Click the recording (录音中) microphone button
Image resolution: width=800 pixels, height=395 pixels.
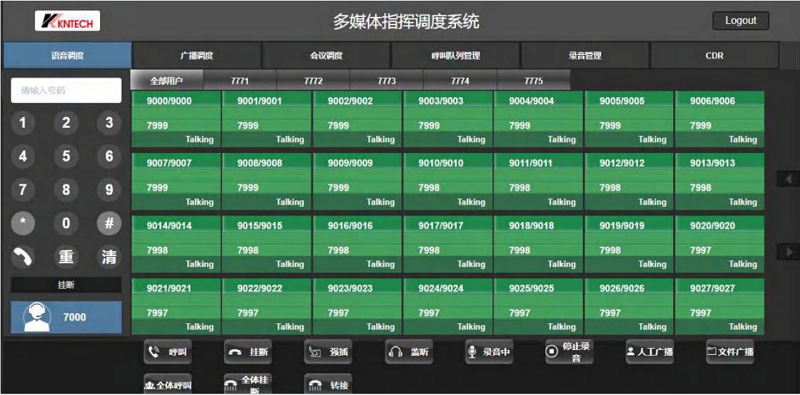[489, 352]
